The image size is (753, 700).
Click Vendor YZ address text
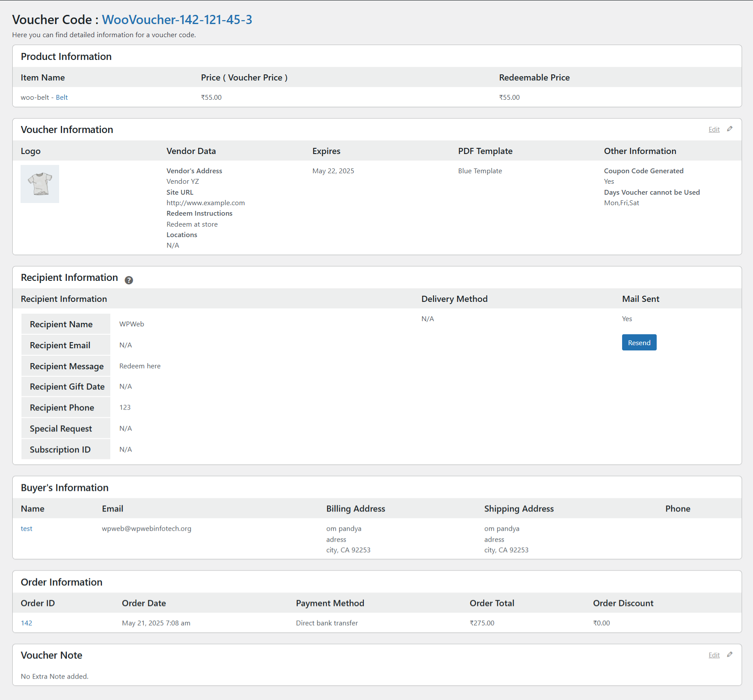tap(183, 182)
